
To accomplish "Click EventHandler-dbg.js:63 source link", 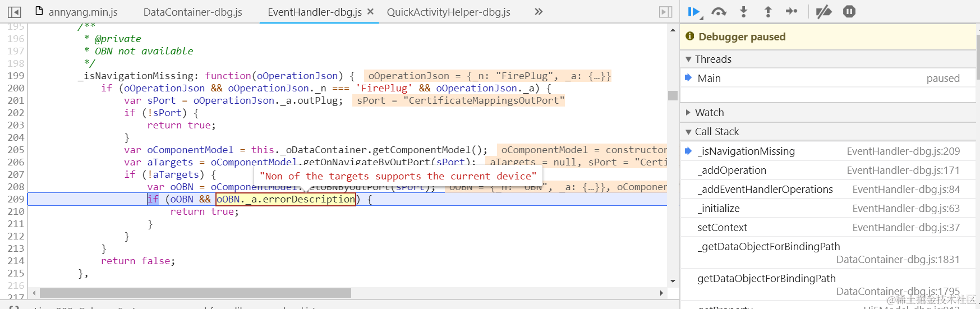I will tap(906, 208).
